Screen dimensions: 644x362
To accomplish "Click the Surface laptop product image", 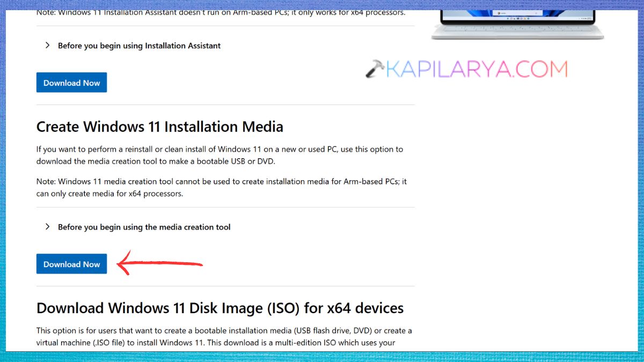I will [x=518, y=24].
